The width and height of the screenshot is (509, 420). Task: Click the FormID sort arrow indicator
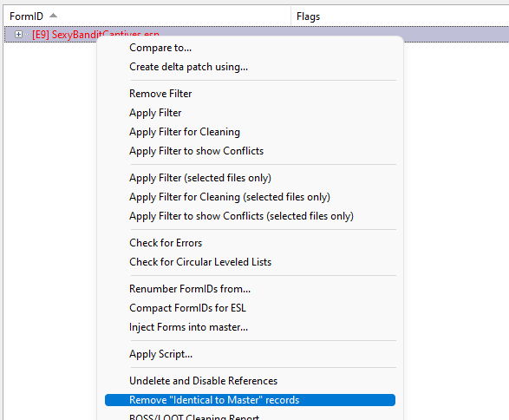pos(53,16)
